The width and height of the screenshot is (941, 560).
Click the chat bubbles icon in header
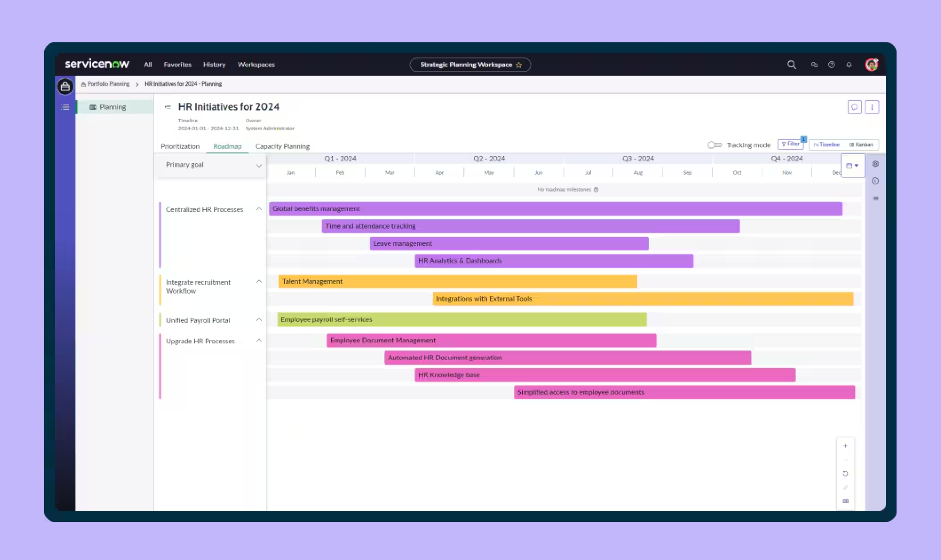click(814, 65)
